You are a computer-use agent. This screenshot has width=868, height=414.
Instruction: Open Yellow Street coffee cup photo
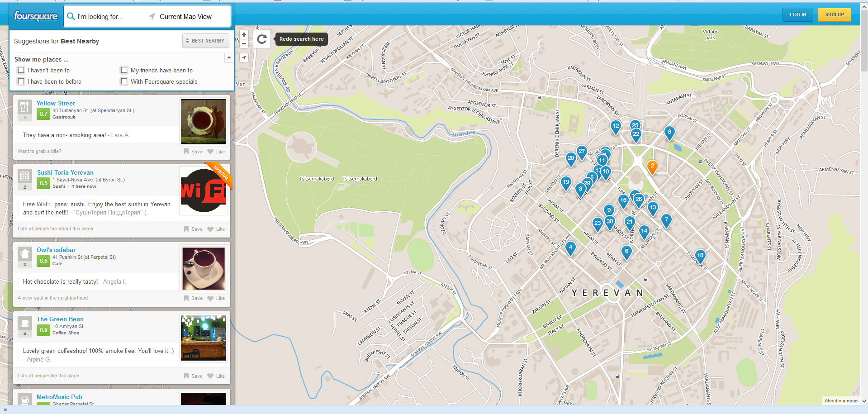click(x=204, y=122)
